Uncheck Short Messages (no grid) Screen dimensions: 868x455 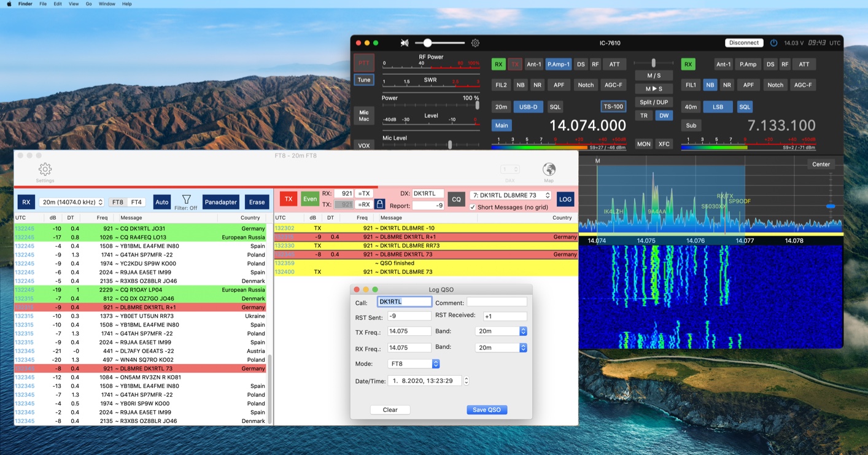pos(472,207)
